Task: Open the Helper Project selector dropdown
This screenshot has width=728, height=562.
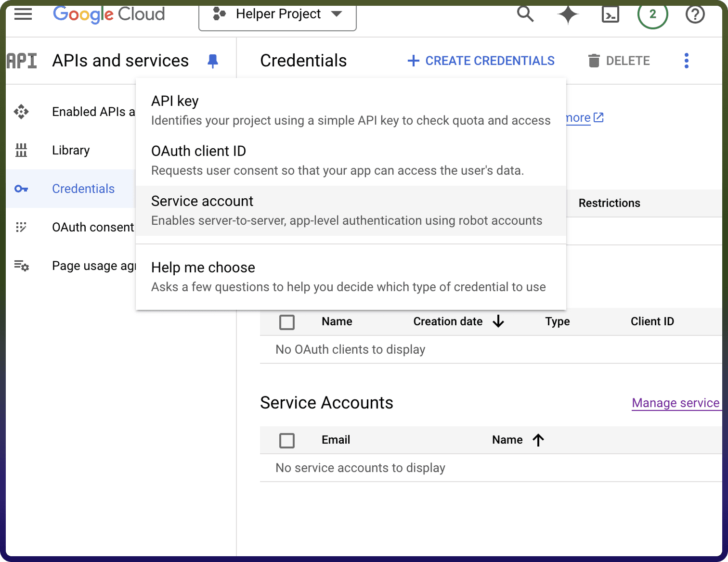Action: click(277, 15)
